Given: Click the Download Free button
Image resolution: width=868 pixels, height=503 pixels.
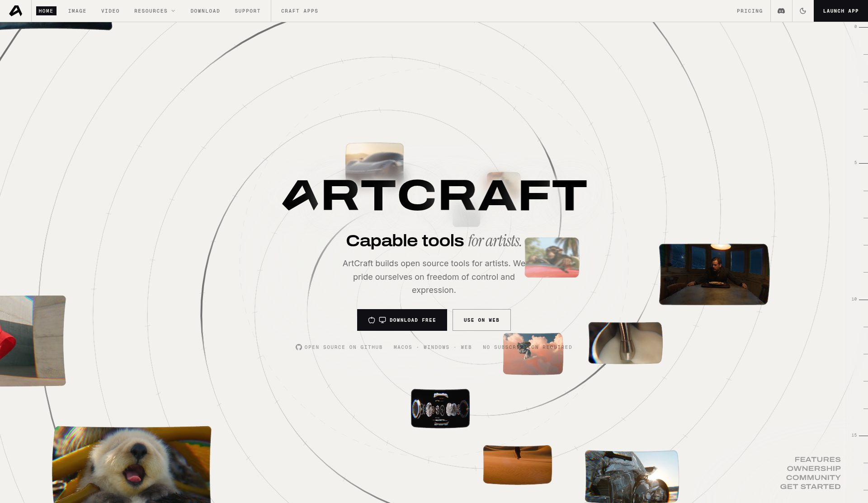Looking at the screenshot, I should [402, 320].
